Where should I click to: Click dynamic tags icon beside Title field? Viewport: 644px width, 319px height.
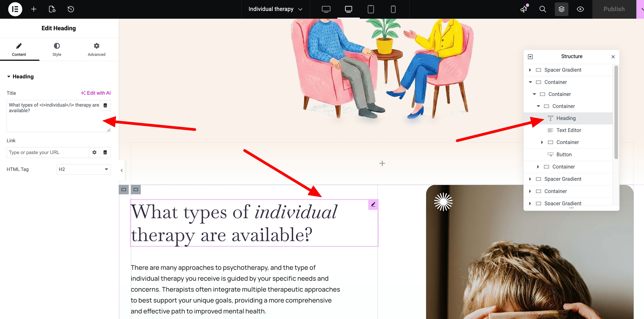coord(105,105)
